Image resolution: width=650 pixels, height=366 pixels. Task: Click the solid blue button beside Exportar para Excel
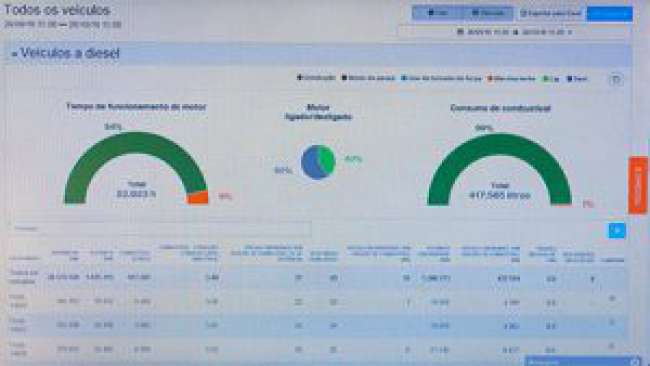tap(610, 13)
